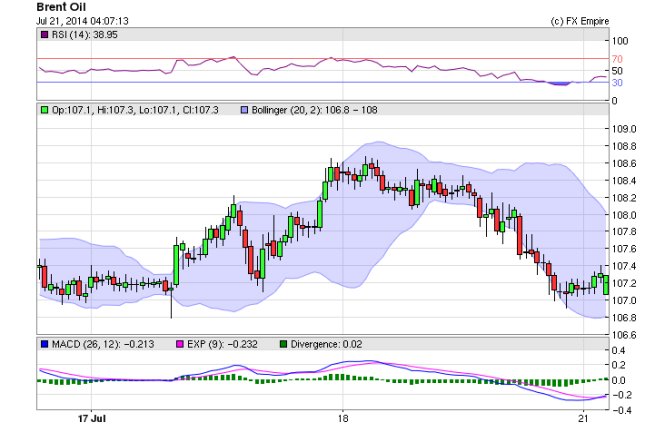Click the dark green Divergence legend swatch

coord(283,344)
